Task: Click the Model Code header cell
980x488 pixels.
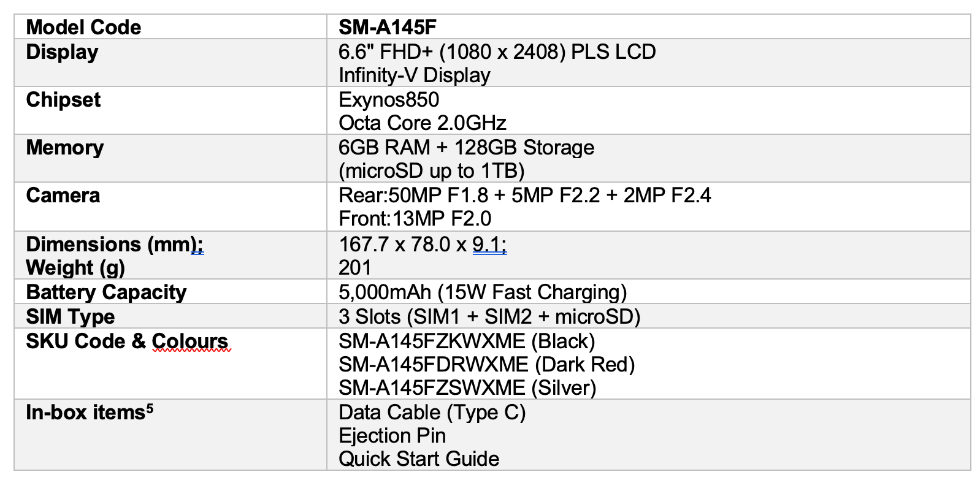Action: (83, 27)
